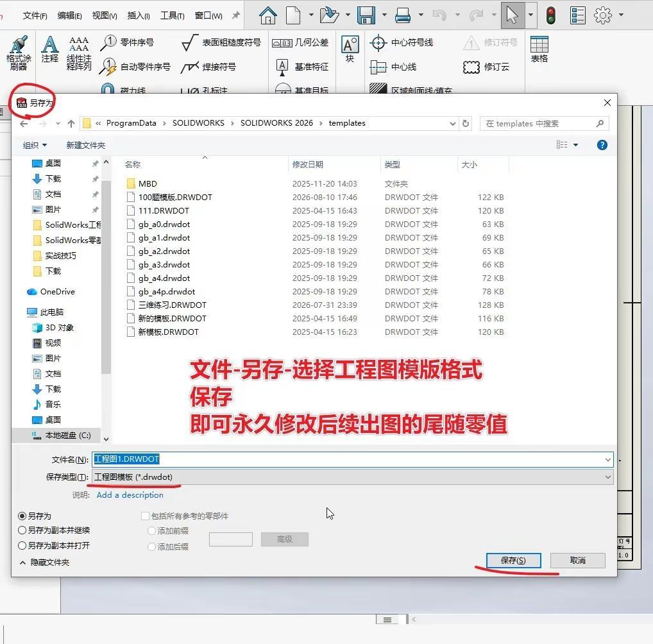The width and height of the screenshot is (653, 644).
Task: Select the Center Mark tool (中心符号线)
Action: (402, 42)
